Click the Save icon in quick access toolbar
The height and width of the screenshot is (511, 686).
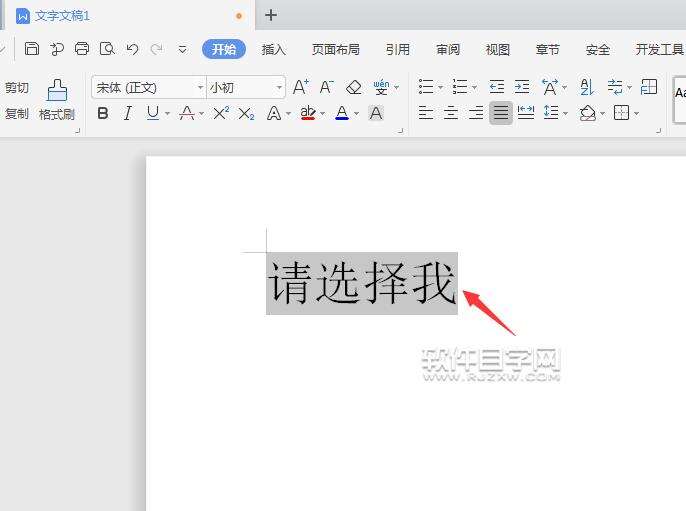pyautogui.click(x=32, y=49)
